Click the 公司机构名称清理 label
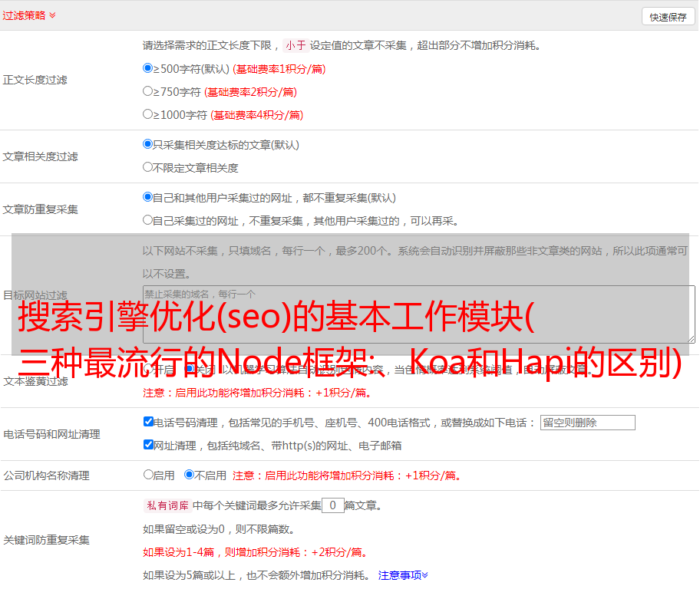 (x=46, y=475)
